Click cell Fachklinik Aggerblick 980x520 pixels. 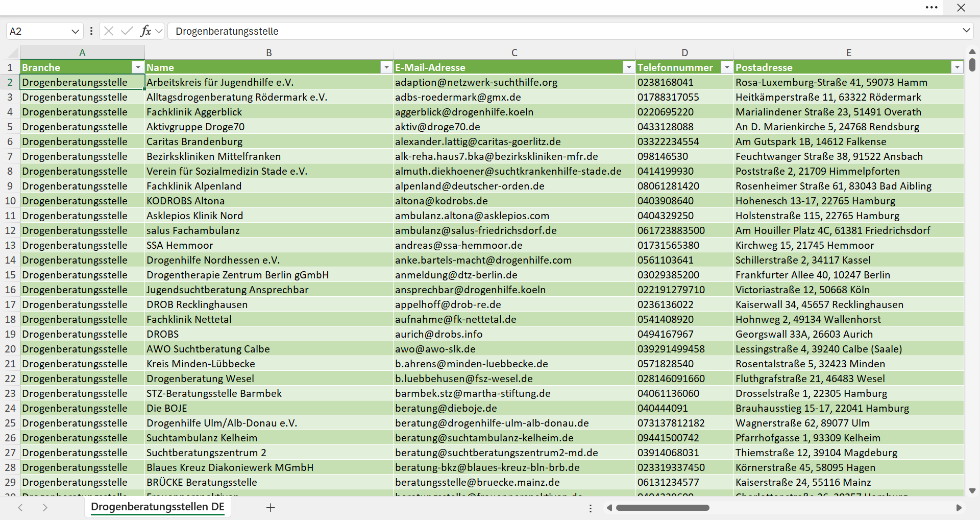tap(269, 112)
